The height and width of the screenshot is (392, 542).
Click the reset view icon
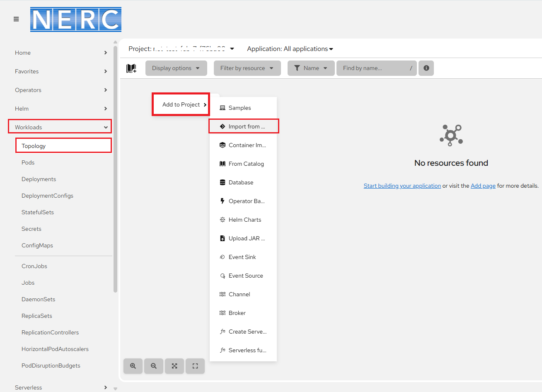[x=195, y=366]
